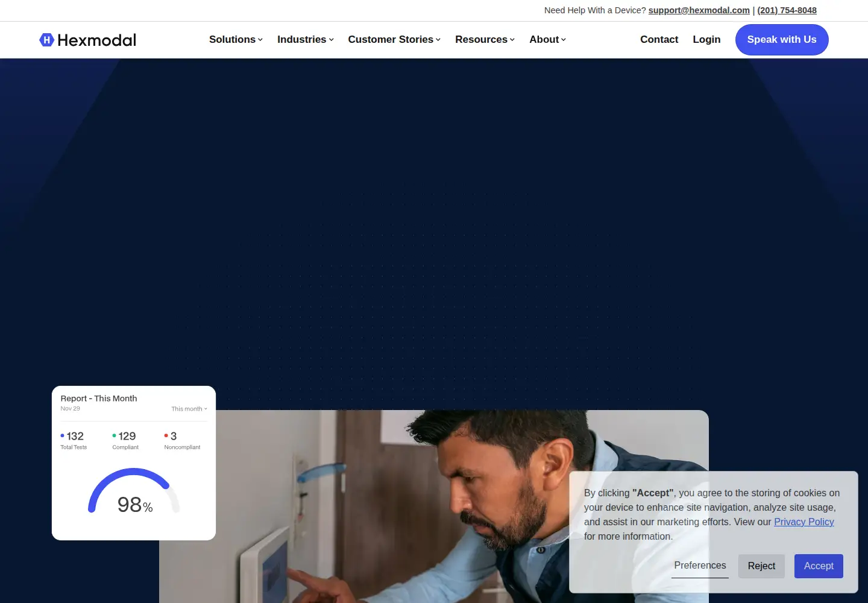This screenshot has height=603, width=868.
Task: Click the Hexmodal wordmark text
Action: (97, 40)
